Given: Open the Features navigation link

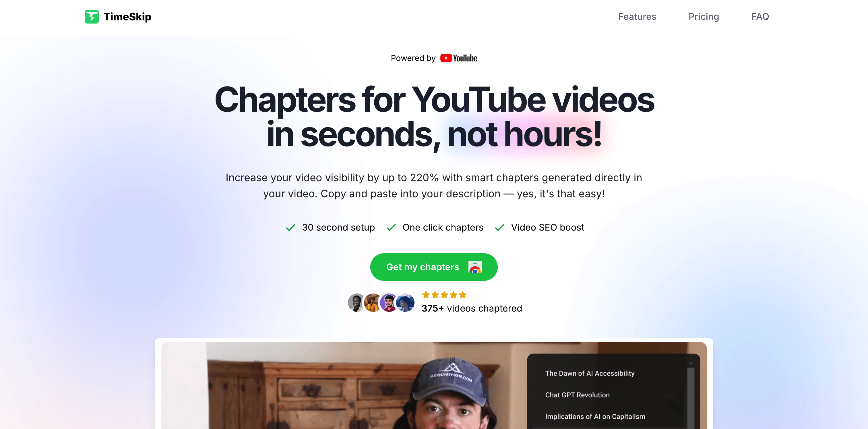Looking at the screenshot, I should (x=637, y=17).
